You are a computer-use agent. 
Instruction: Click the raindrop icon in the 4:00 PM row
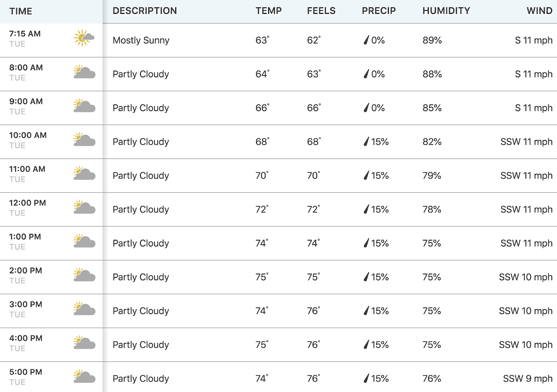pos(366,344)
